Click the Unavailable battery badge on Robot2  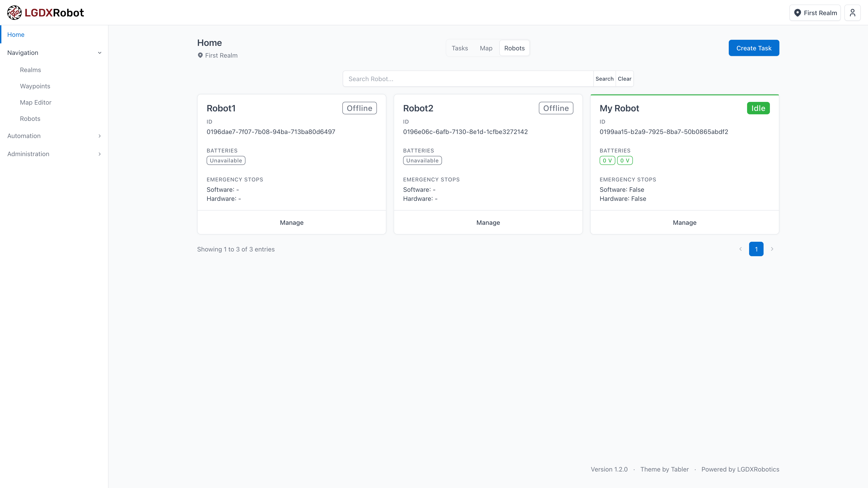click(x=422, y=160)
